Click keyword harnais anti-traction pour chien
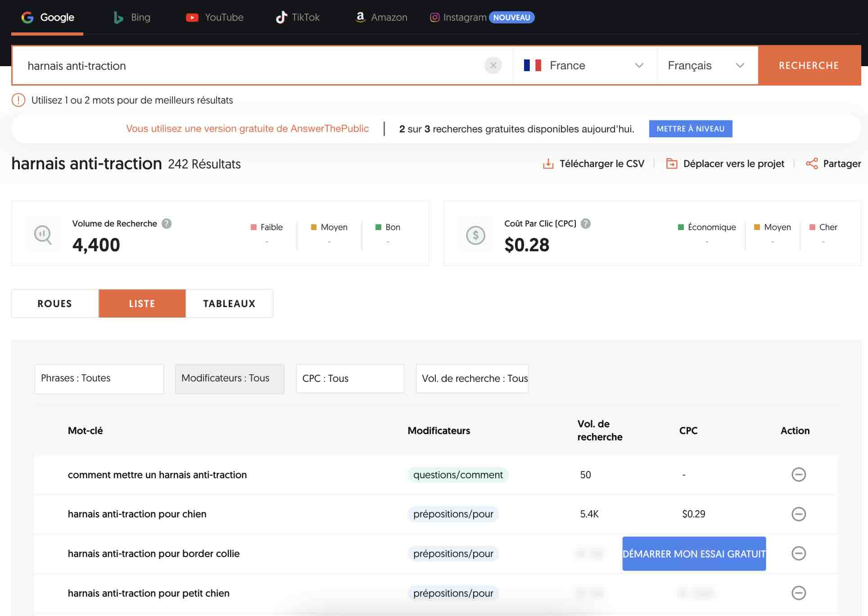This screenshot has width=868, height=616. (137, 514)
